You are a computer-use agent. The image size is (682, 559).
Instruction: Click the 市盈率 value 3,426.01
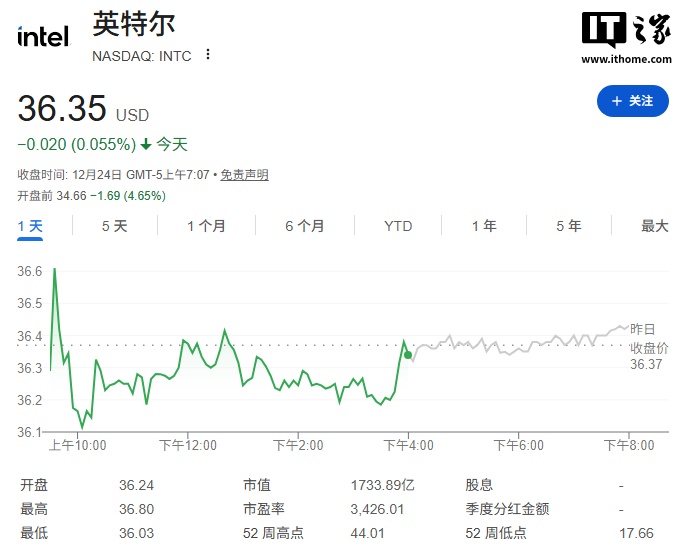tap(377, 509)
